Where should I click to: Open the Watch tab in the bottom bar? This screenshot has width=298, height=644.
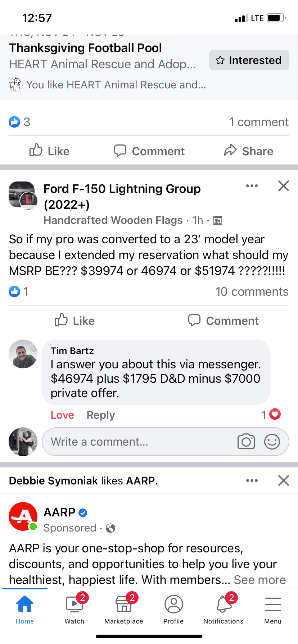click(x=74, y=608)
